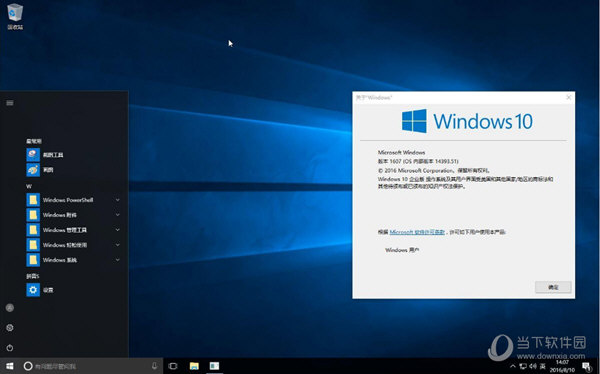Click the 2016 Microsoft Corporation copyright line
Viewport: 600px width, 374px height.
(x=434, y=170)
